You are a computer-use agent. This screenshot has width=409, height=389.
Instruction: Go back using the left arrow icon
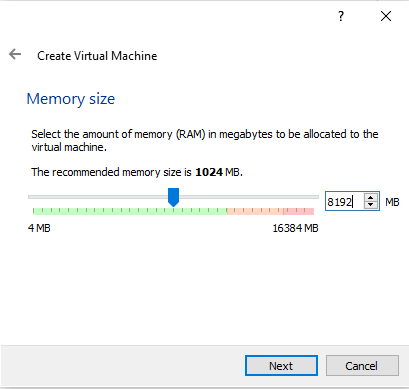coord(15,54)
